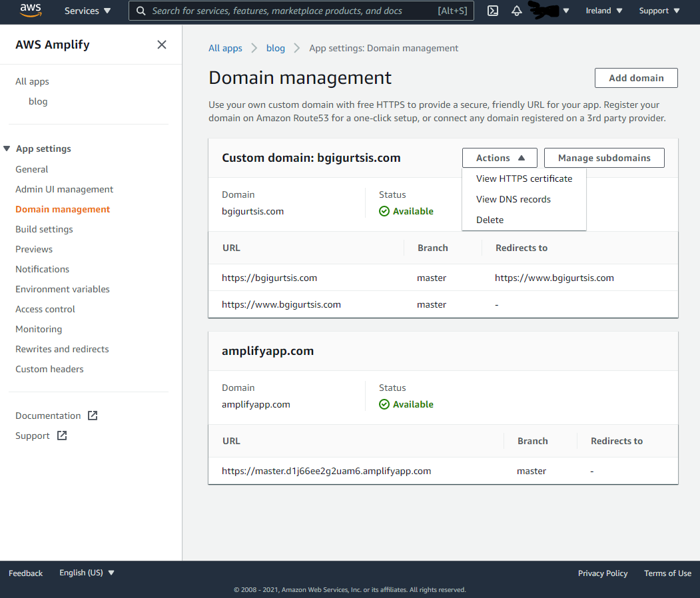Click the Domain management page title
The width and height of the screenshot is (700, 598).
click(x=300, y=78)
